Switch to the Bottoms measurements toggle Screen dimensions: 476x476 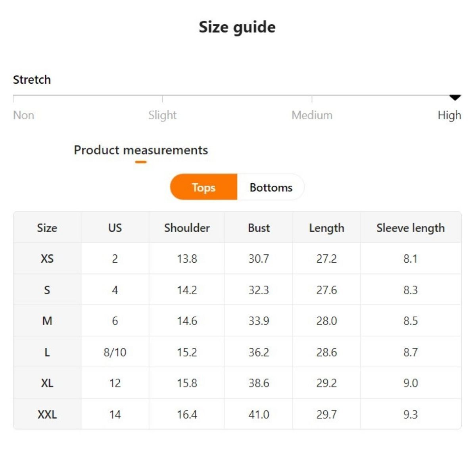(271, 187)
